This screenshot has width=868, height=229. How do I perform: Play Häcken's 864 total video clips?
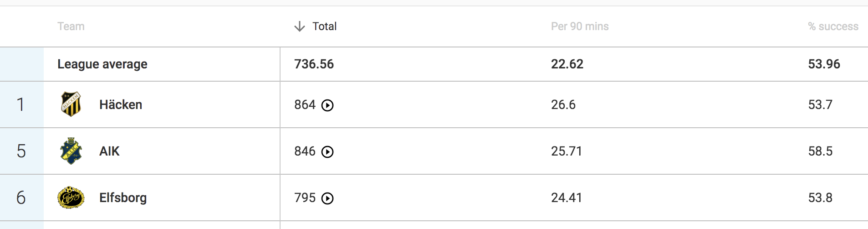327,105
